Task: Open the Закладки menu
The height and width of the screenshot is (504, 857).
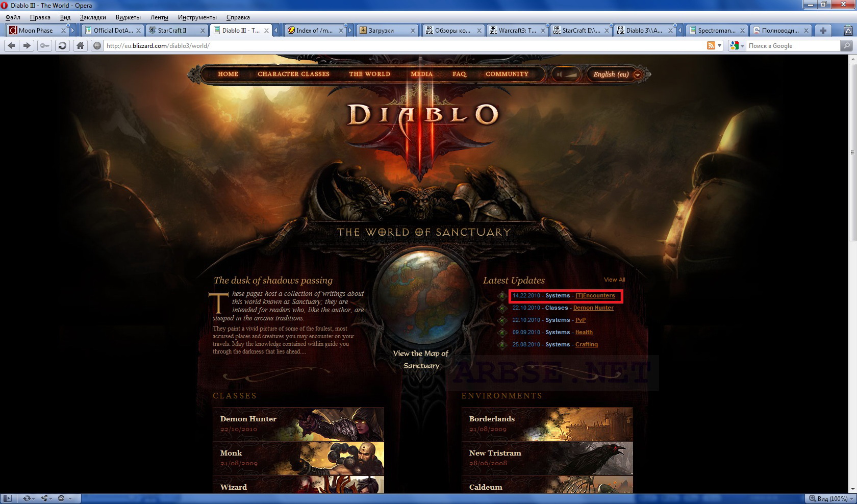Action: pyautogui.click(x=93, y=17)
